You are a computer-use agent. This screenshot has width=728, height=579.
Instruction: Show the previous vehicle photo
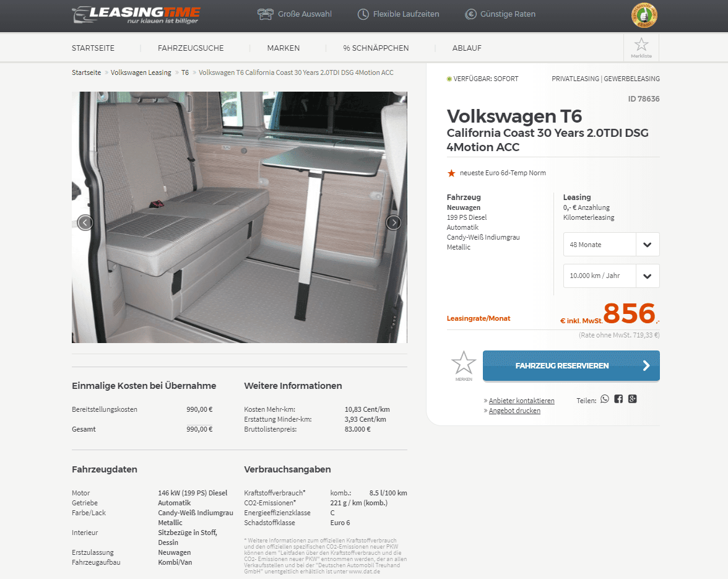pos(85,223)
